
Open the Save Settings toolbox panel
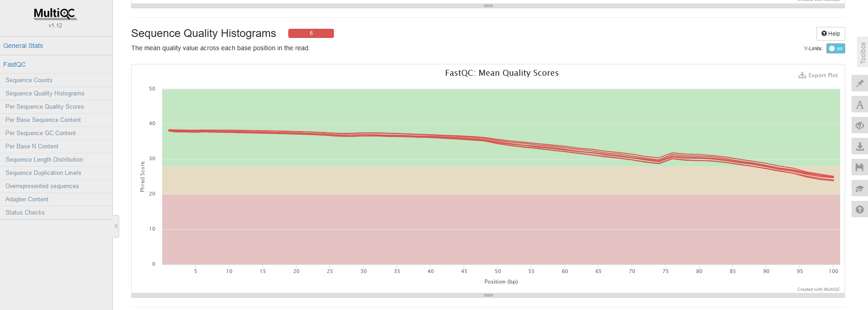tap(859, 168)
